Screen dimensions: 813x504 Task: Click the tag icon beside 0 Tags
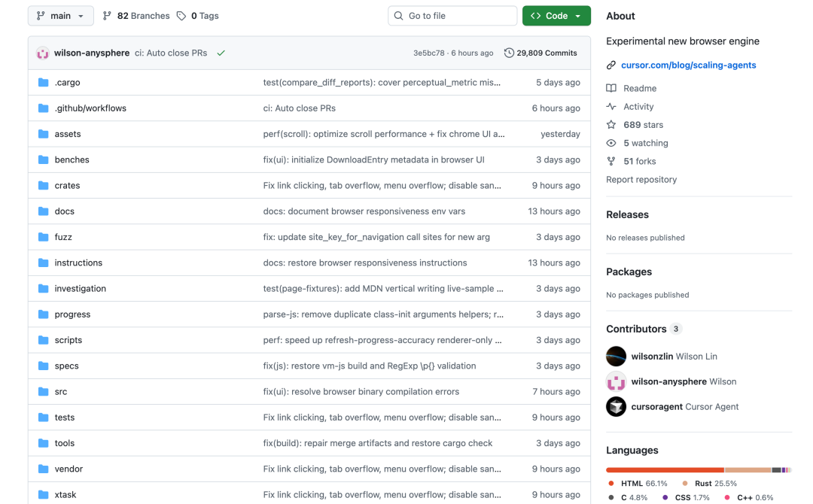[181, 16]
